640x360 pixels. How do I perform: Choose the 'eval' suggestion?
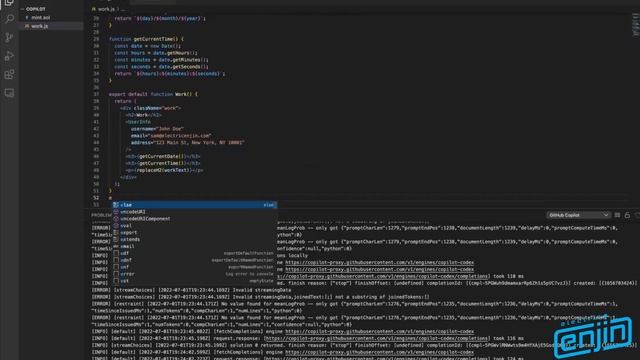195,226
